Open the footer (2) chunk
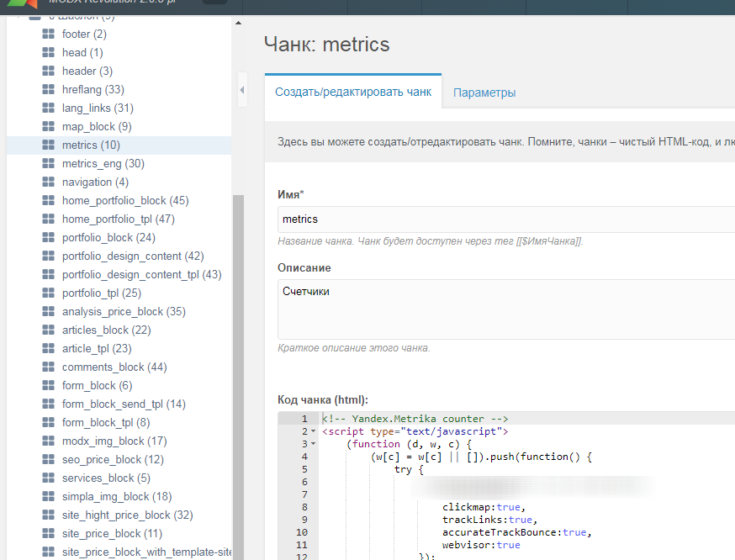The height and width of the screenshot is (560, 735). click(x=84, y=34)
